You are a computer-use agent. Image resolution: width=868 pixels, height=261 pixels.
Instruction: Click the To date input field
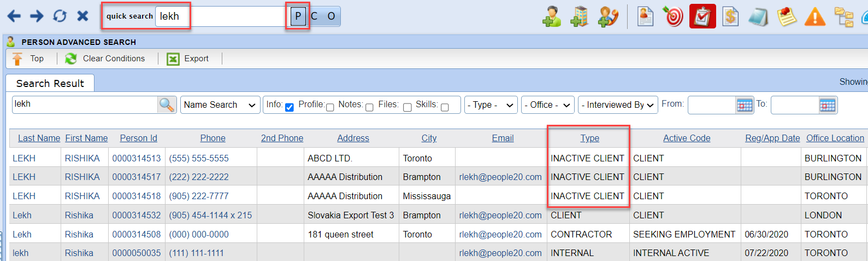coord(795,105)
